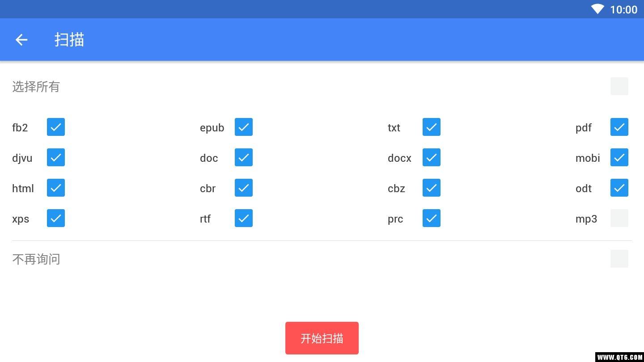
Task: Enable the mp3 file type
Action: [x=619, y=218]
